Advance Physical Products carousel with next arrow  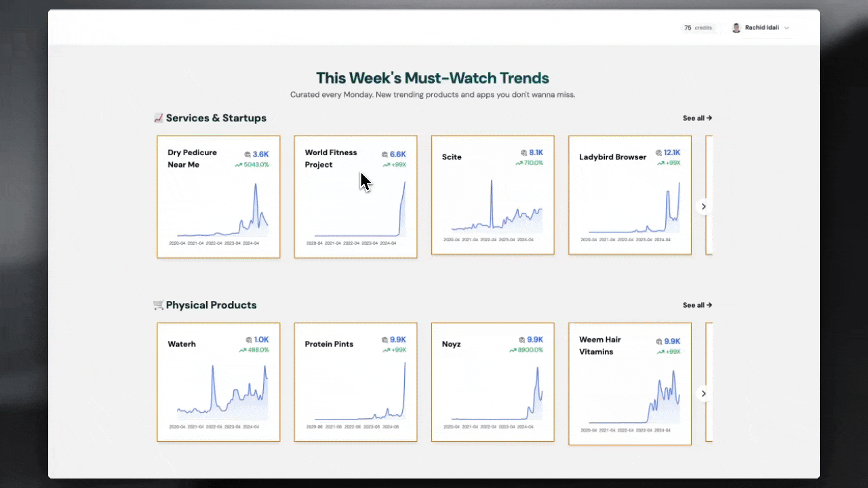[704, 393]
